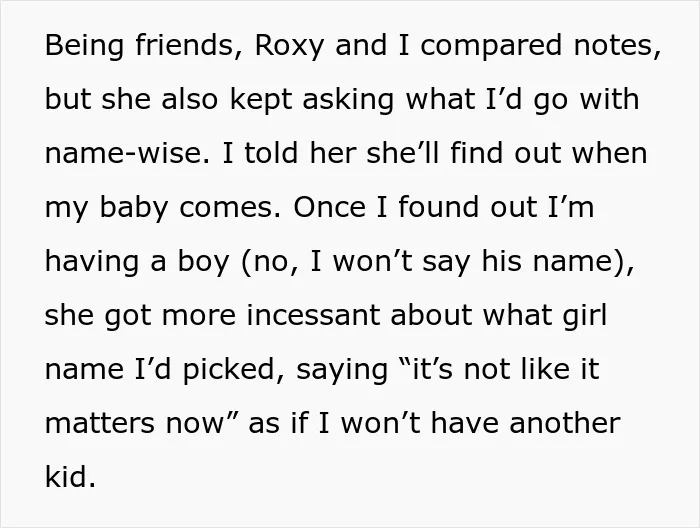The height and width of the screenshot is (528, 700).
Task: Click the word "saying" in seventh line
Action: [x=342, y=370]
